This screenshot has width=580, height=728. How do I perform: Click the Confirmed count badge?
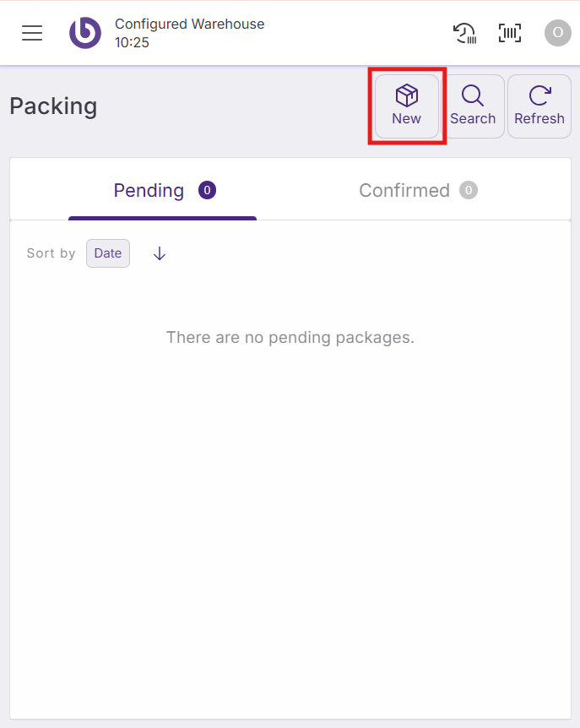point(469,190)
